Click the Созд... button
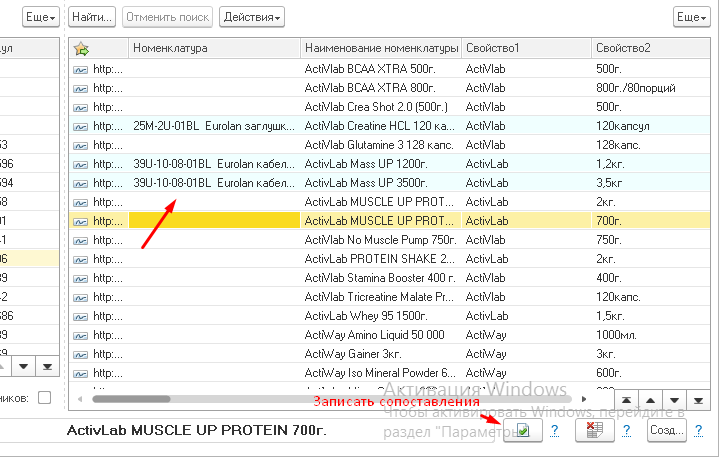726x464 pixels. tap(666, 431)
